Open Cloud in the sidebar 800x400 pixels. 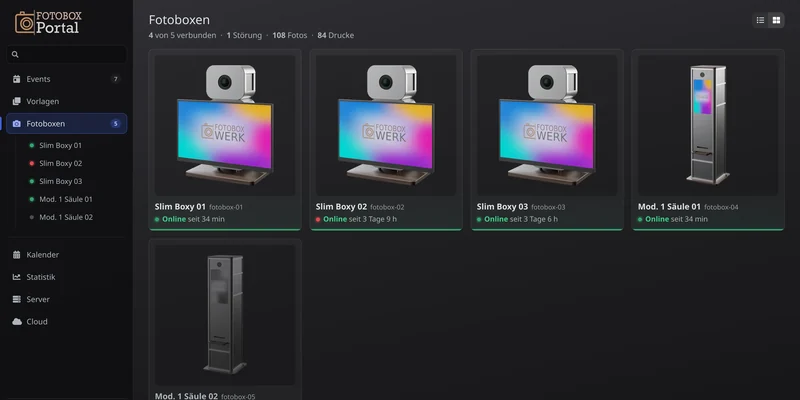pos(66,321)
